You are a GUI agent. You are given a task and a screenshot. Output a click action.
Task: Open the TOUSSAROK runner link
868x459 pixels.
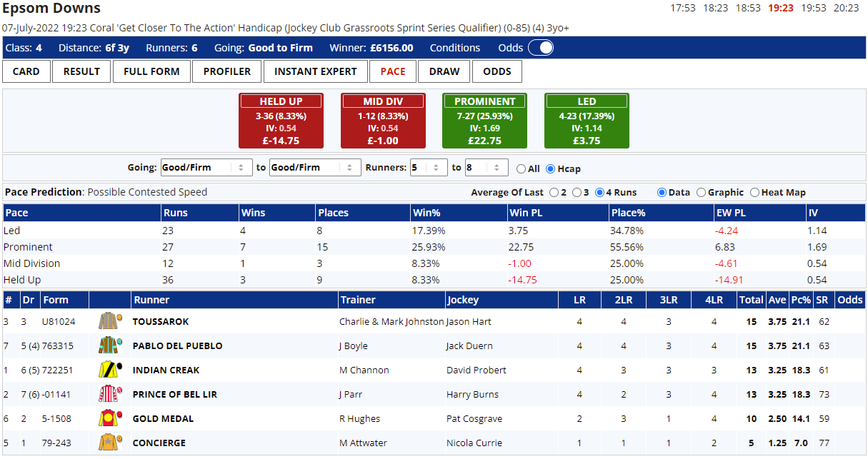pyautogui.click(x=161, y=322)
